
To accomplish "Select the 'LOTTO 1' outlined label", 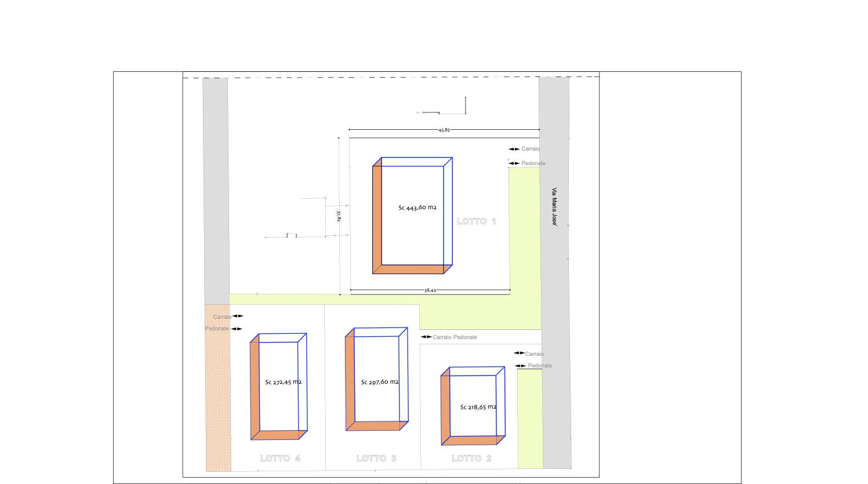I will [476, 221].
